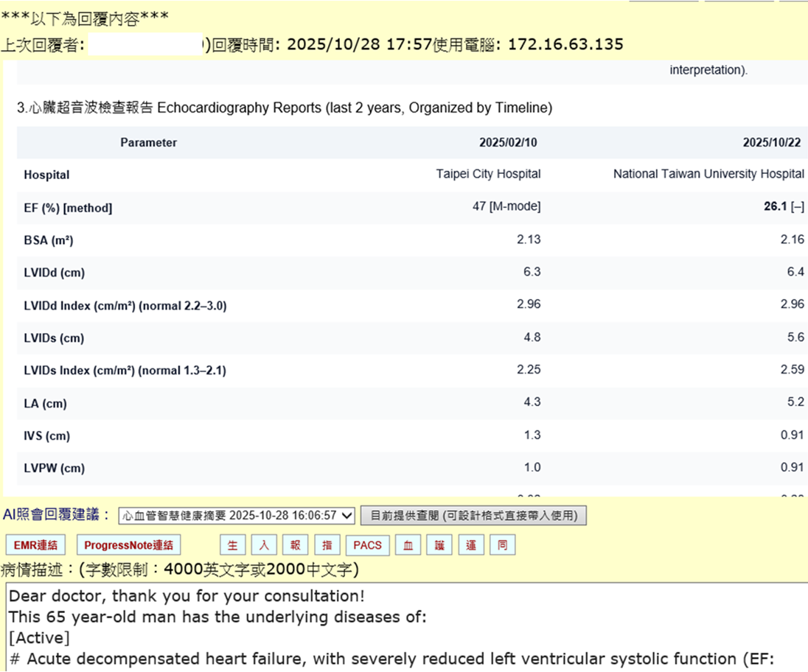Open the 報 report shortcut
This screenshot has width=808, height=672.
296,545
